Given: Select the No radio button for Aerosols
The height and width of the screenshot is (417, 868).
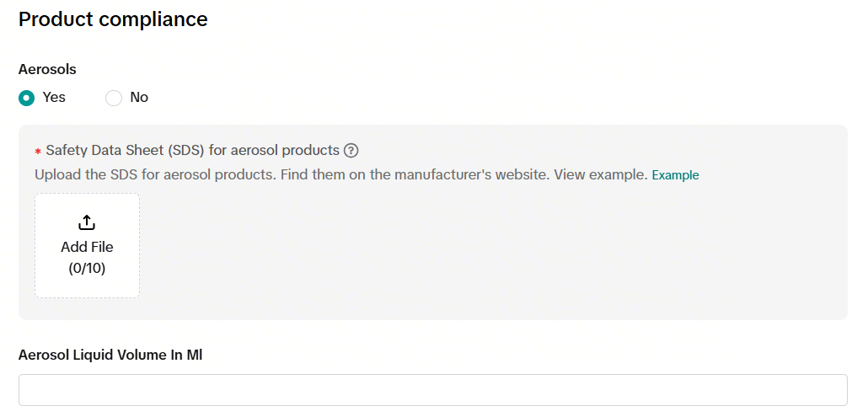Looking at the screenshot, I should tap(114, 98).
